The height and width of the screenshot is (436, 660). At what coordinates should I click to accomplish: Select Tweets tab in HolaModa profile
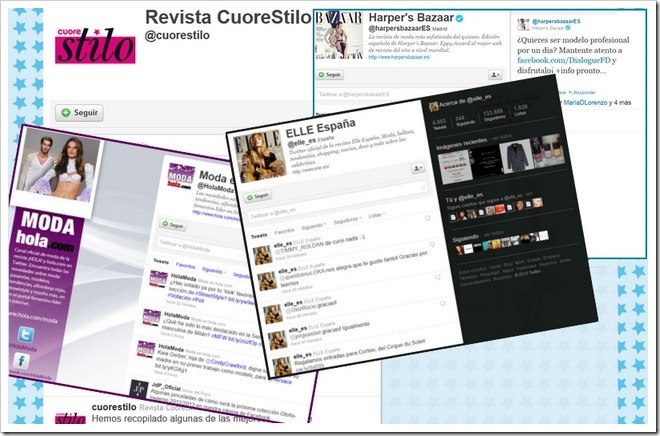point(161,261)
